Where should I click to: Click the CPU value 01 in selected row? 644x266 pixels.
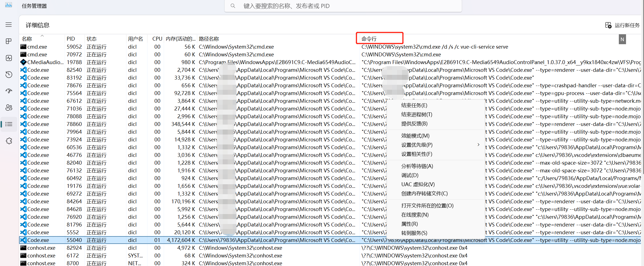pyautogui.click(x=157, y=240)
